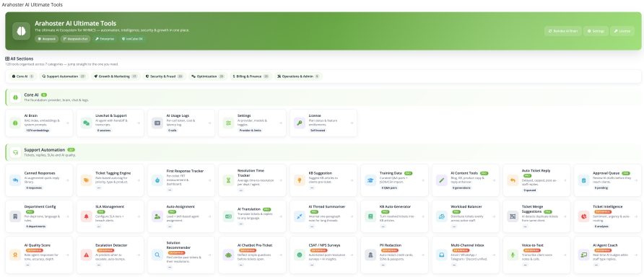Open the Training Data graduation cap icon
The height and width of the screenshot is (277, 644).
tap(371, 180)
